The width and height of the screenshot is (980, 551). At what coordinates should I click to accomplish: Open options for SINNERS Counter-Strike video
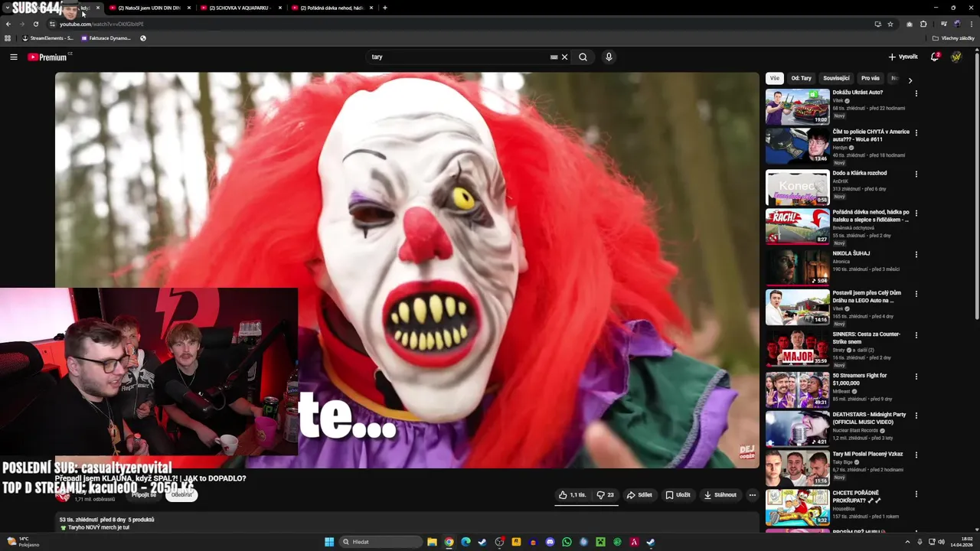pyautogui.click(x=916, y=335)
